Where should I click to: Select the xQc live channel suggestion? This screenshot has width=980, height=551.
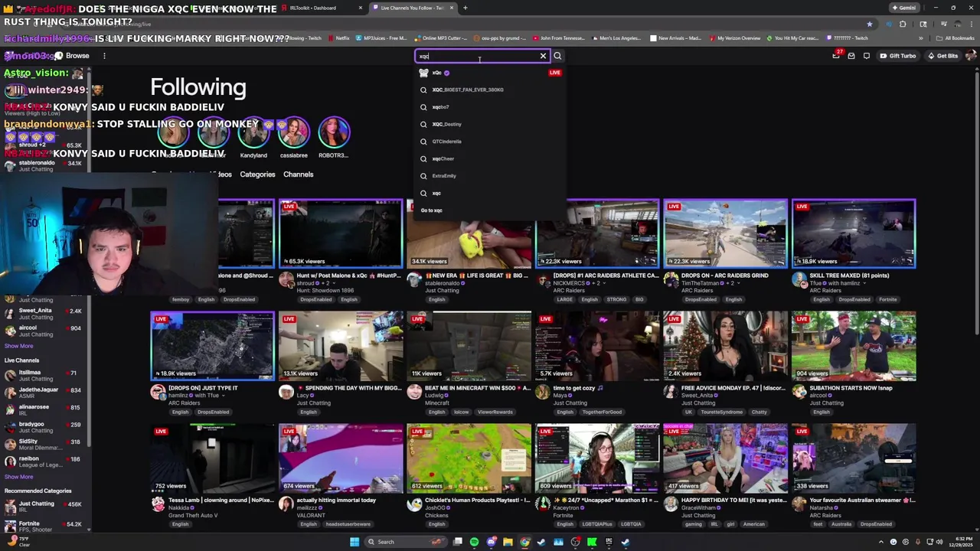click(490, 73)
